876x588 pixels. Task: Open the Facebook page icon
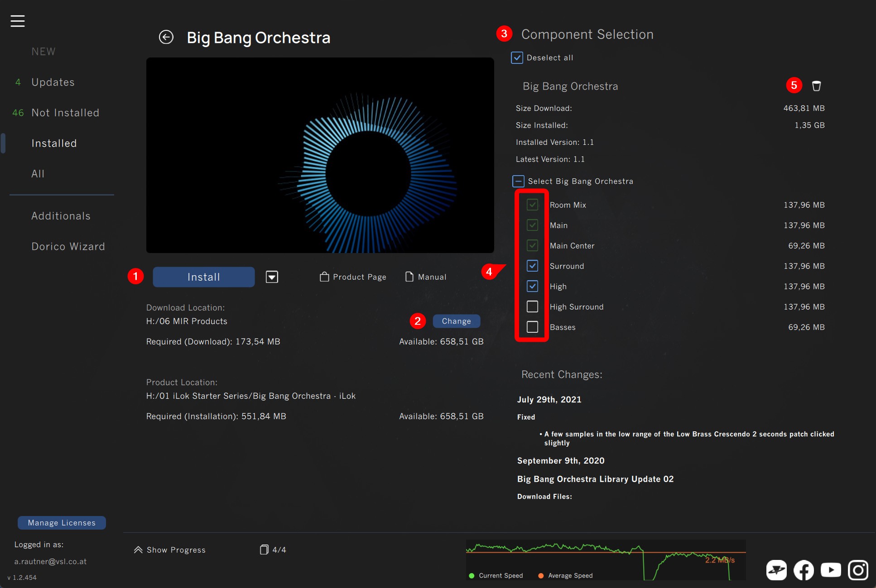[804, 570]
